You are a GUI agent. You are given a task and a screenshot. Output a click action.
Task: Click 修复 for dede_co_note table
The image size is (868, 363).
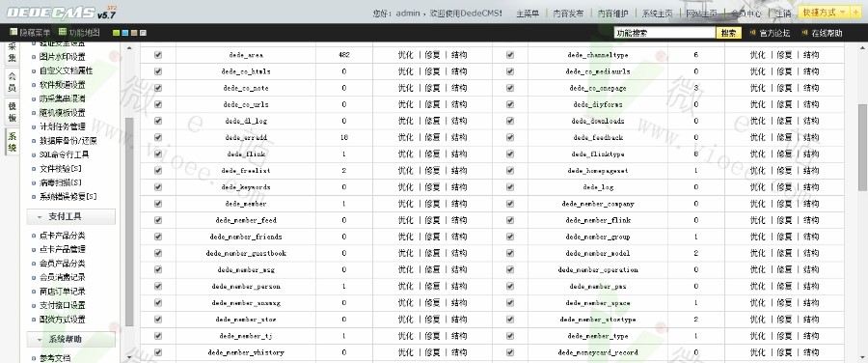[432, 88]
